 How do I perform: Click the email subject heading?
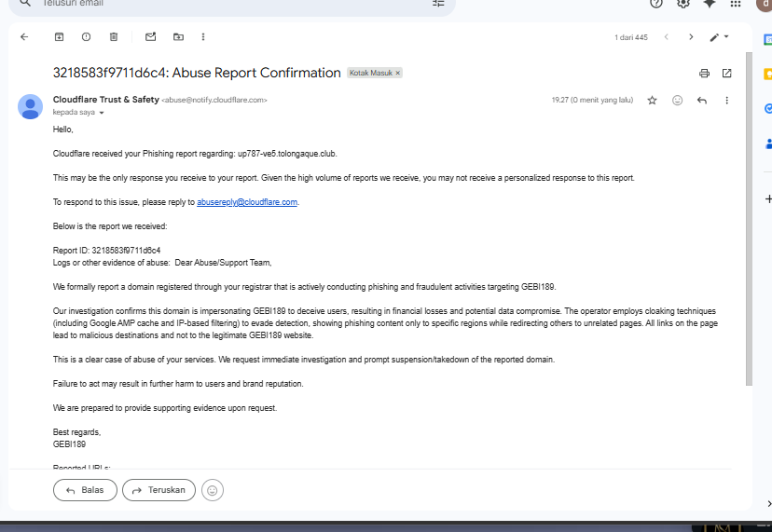pos(197,73)
